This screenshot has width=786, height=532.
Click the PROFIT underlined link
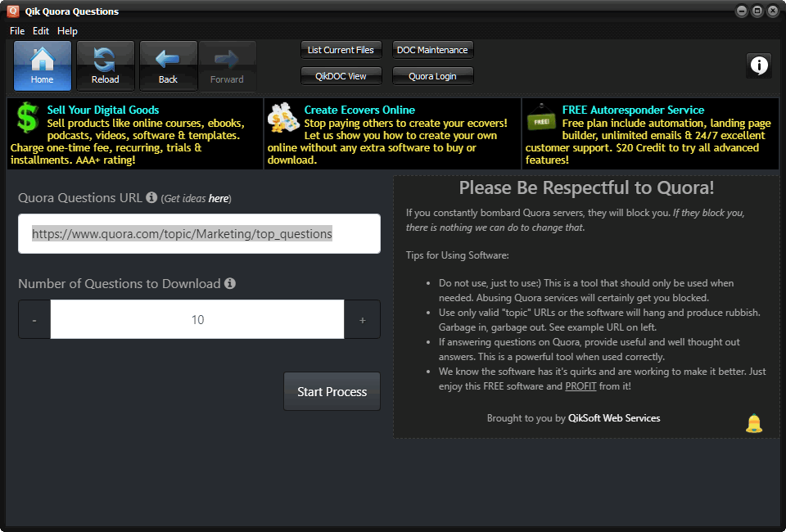(x=580, y=386)
